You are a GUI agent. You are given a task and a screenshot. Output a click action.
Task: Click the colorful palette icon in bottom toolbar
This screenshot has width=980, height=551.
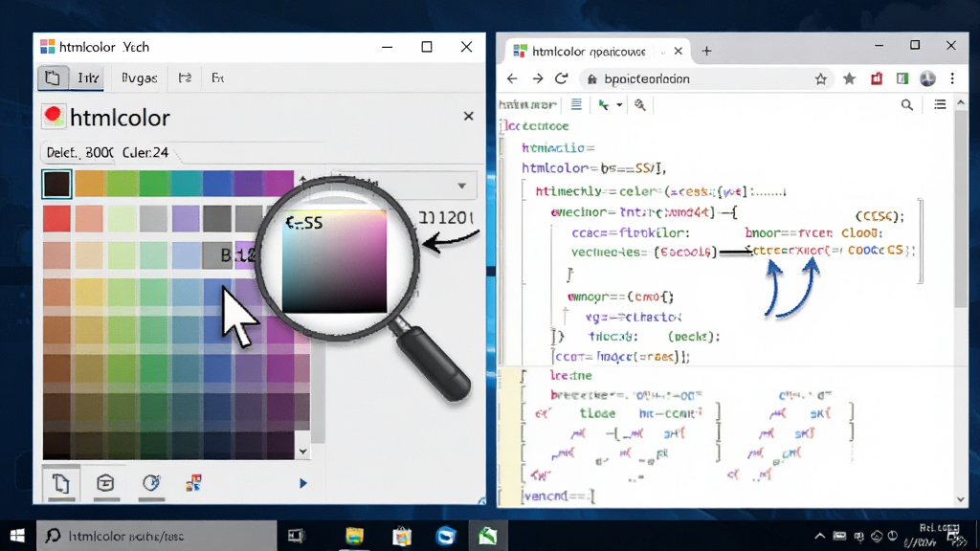(x=193, y=483)
